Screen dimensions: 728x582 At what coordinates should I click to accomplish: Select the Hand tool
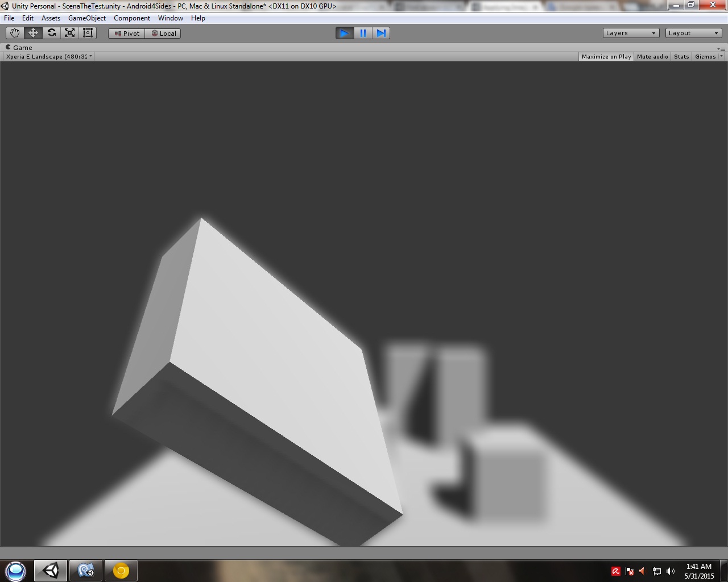14,32
